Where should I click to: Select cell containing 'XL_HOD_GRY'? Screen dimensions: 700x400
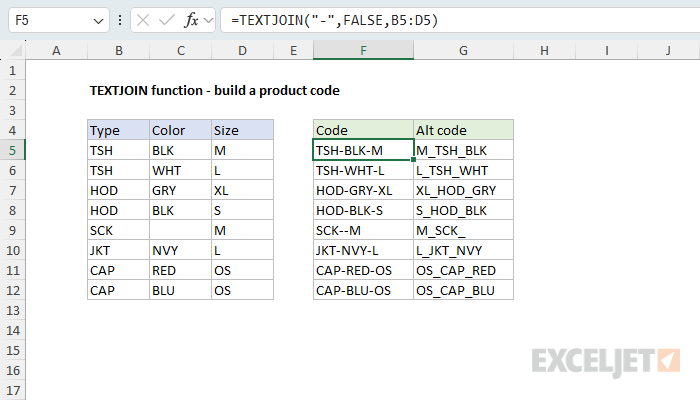point(463,190)
